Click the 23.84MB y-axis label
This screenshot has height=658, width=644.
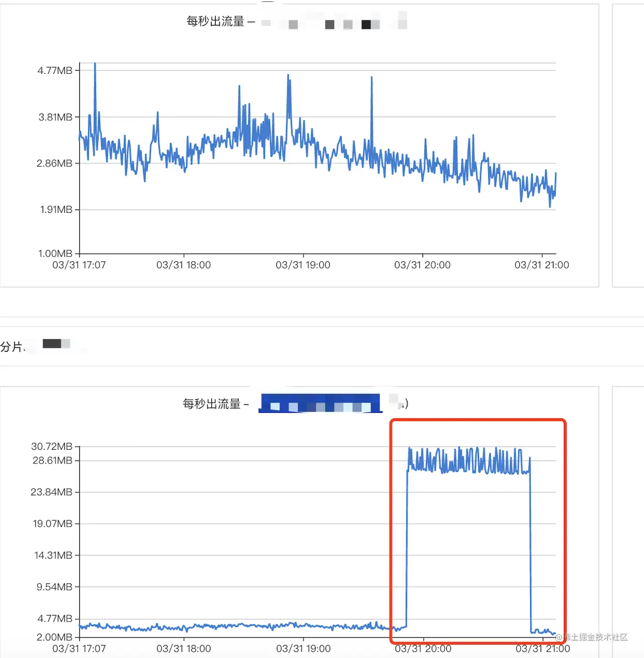[x=51, y=492]
